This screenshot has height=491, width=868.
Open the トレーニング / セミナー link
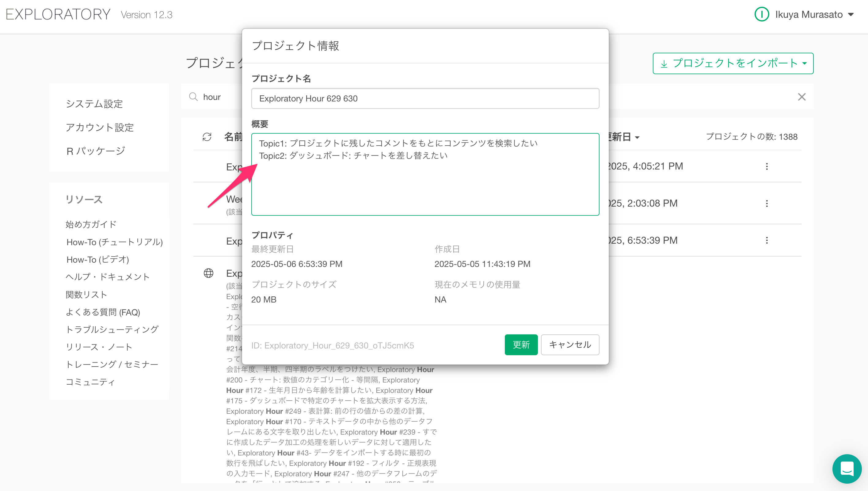[112, 364]
